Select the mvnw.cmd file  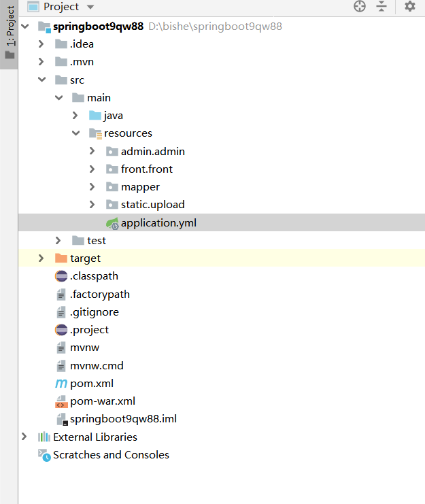click(97, 366)
